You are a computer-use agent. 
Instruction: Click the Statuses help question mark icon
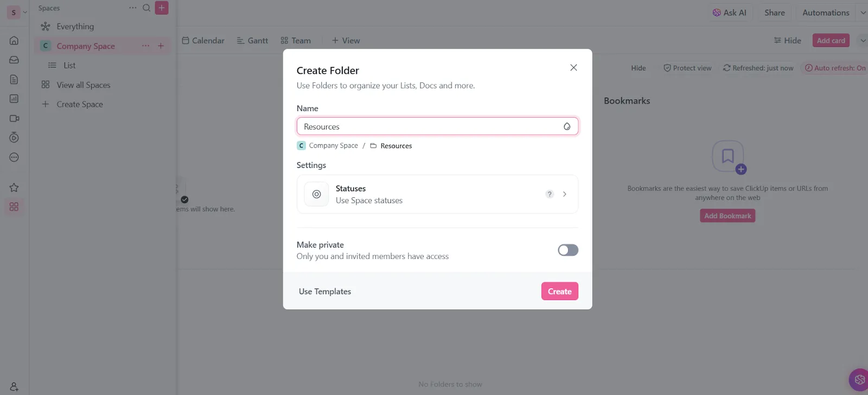pos(550,194)
